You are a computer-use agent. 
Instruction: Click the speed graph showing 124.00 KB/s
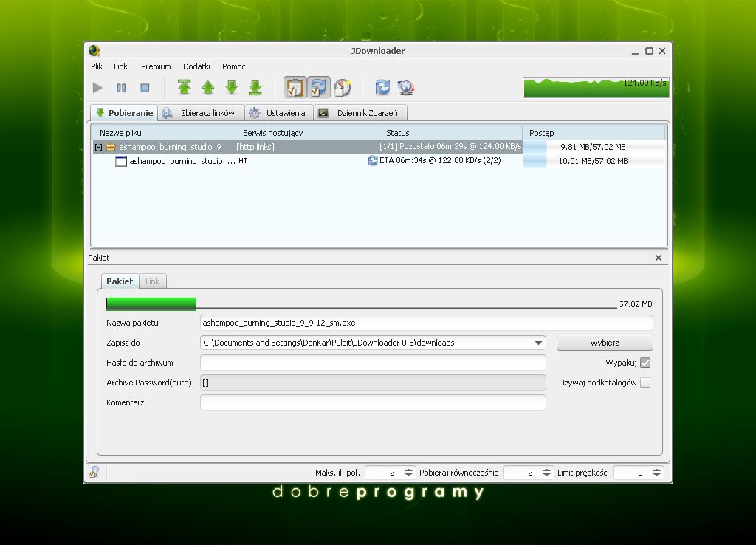pyautogui.click(x=596, y=87)
